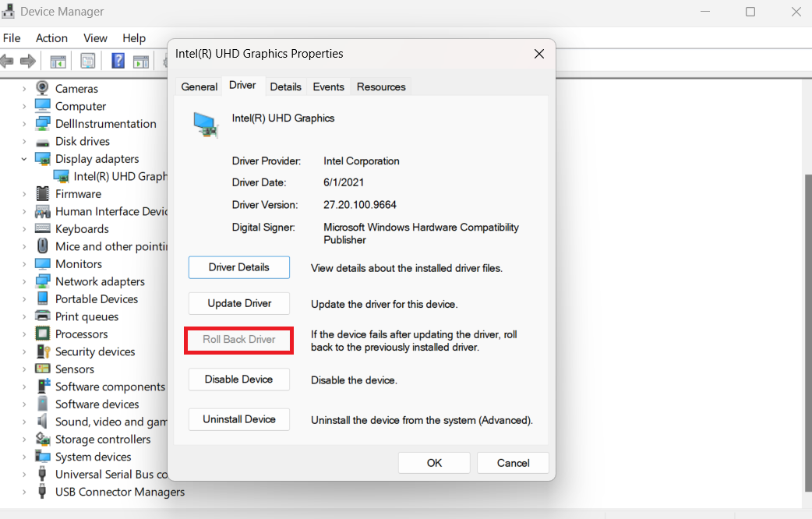Click the Processors category icon
812x519 pixels.
42,334
